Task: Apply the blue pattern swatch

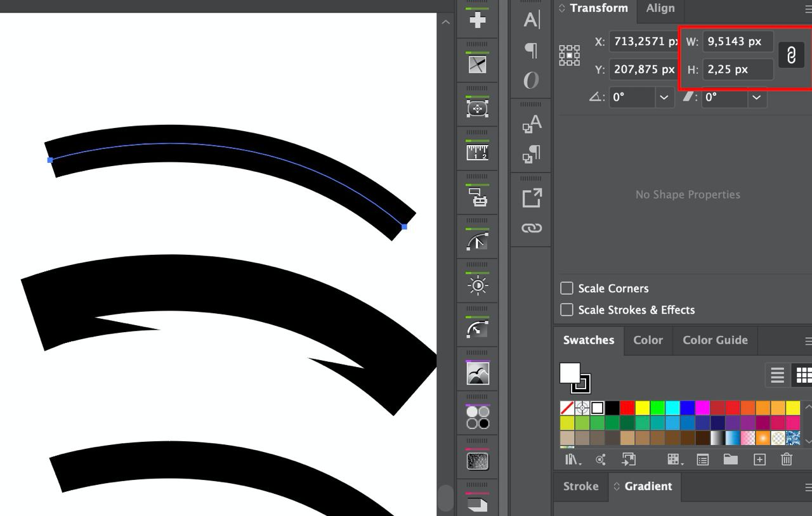Action: pos(793,438)
